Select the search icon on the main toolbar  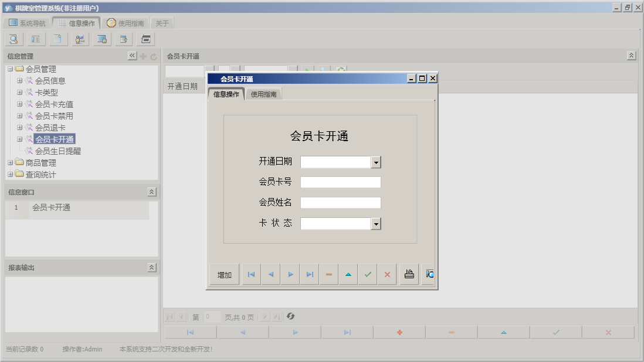(x=13, y=39)
